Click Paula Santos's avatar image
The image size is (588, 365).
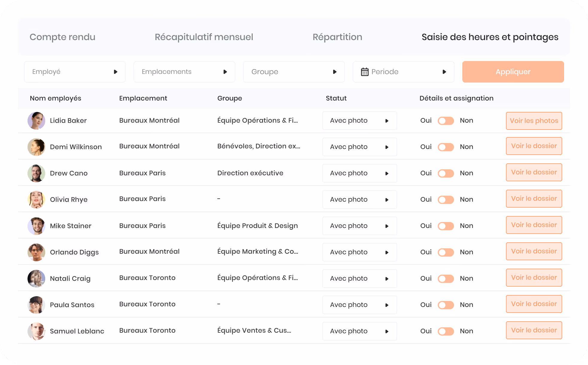click(x=36, y=305)
